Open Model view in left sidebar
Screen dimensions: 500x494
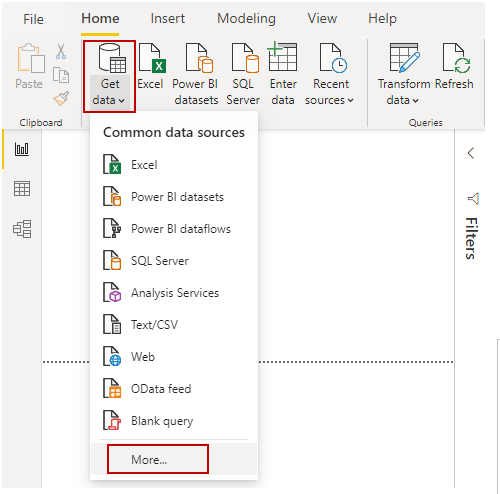tap(22, 229)
